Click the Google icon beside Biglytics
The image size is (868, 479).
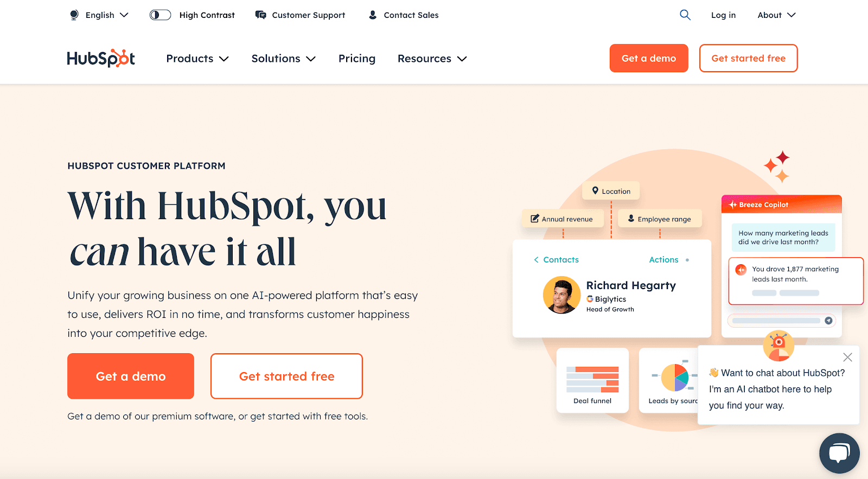click(590, 299)
